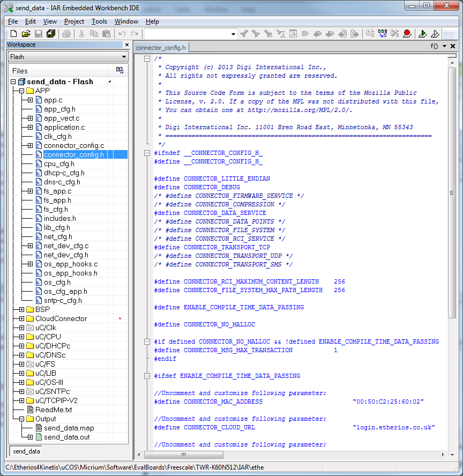463x476 pixels.
Task: Click the Make build icon
Action: click(x=382, y=34)
